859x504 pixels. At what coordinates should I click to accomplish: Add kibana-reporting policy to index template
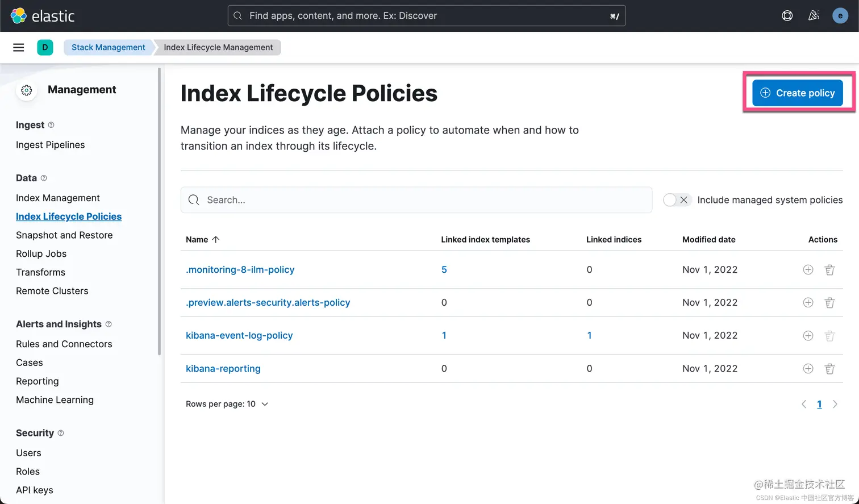click(808, 369)
